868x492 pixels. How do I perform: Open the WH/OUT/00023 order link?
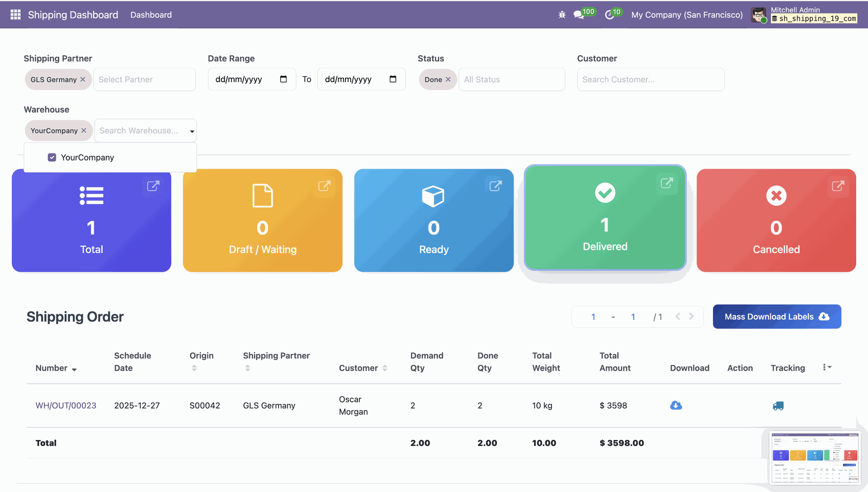click(66, 406)
